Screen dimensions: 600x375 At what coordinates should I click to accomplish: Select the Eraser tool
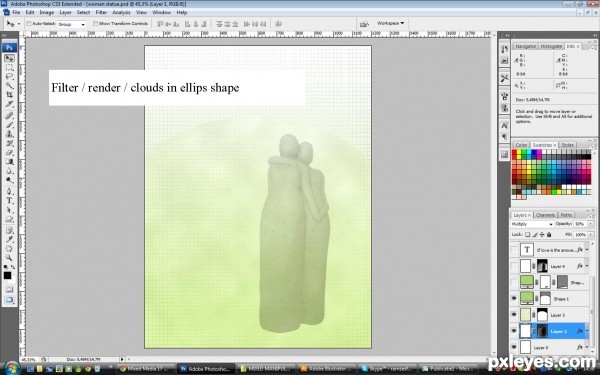pyautogui.click(x=10, y=152)
